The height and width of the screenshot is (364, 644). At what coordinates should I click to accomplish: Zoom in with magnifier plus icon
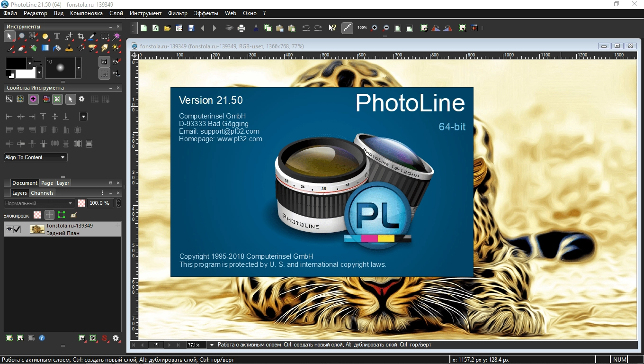[x=374, y=28]
